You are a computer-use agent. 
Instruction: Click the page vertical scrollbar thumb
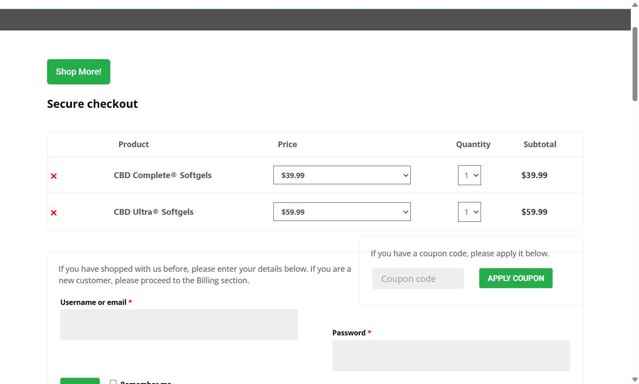(635, 64)
